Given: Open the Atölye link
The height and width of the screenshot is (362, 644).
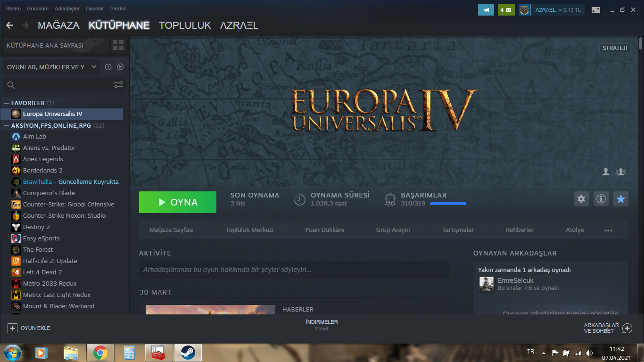Looking at the screenshot, I should coord(575,230).
